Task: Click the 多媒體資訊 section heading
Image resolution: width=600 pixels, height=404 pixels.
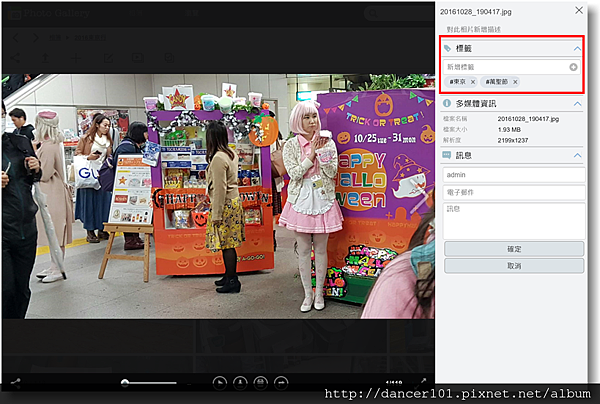Action: 476,104
